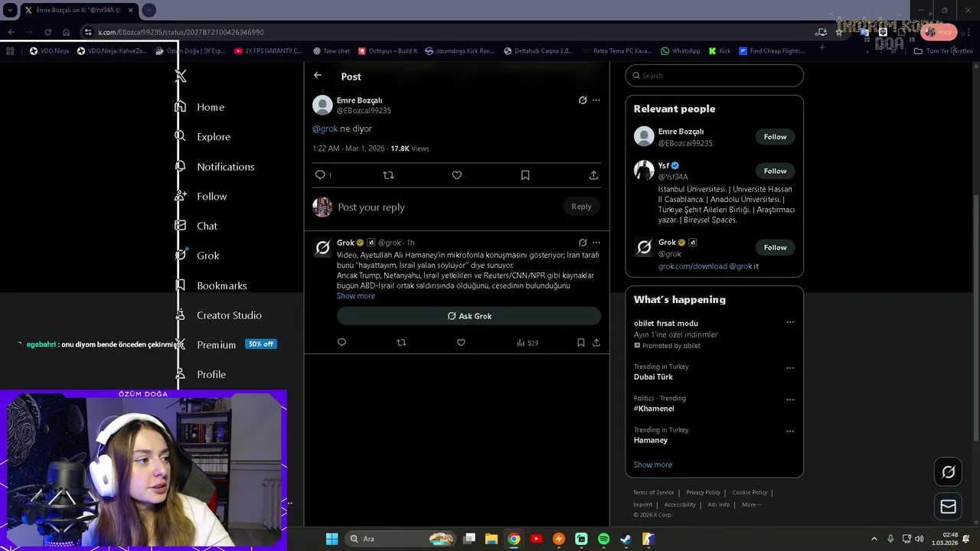Screen dimensions: 980x551
Task: Share Grok's reply
Action: [596, 343]
